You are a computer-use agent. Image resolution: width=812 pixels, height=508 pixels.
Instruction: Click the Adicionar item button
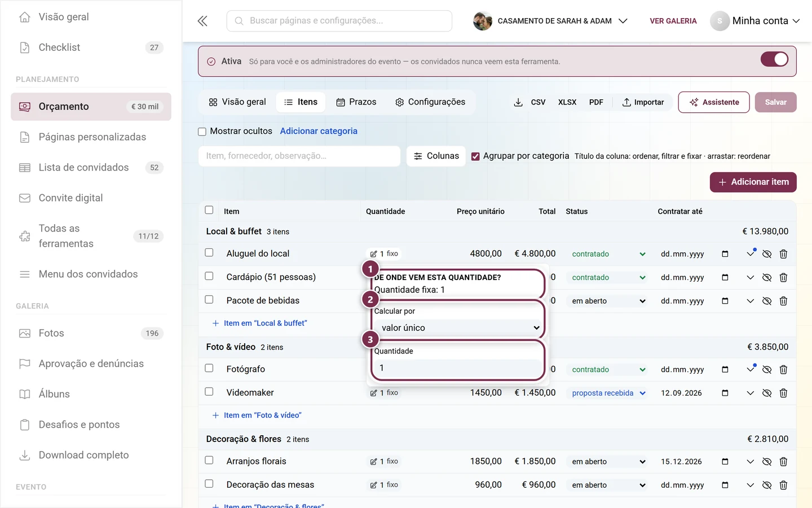click(x=753, y=182)
